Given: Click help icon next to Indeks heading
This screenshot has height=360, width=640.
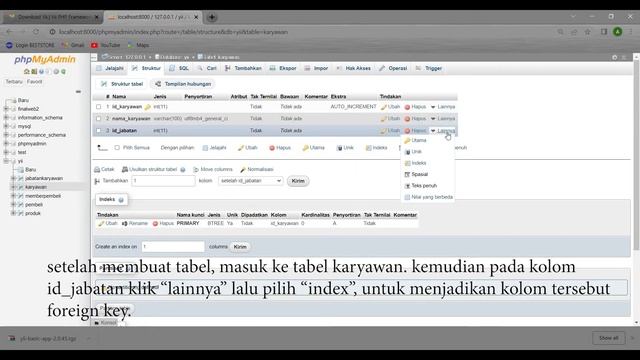Looking at the screenshot, I should pos(121,200).
